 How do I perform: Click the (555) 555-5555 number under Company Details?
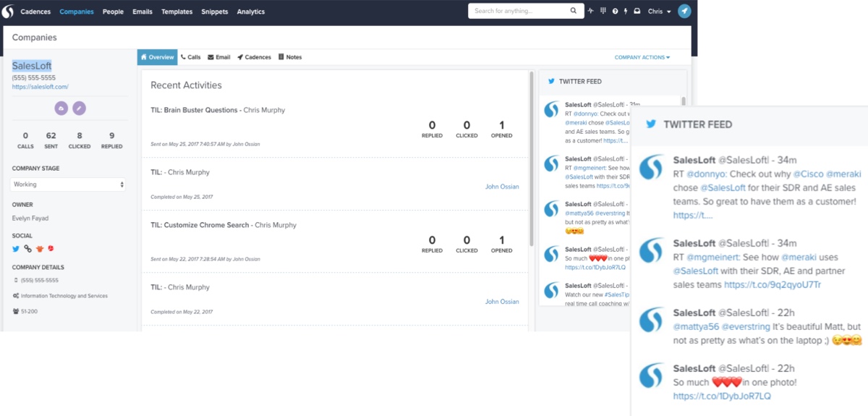coord(40,280)
